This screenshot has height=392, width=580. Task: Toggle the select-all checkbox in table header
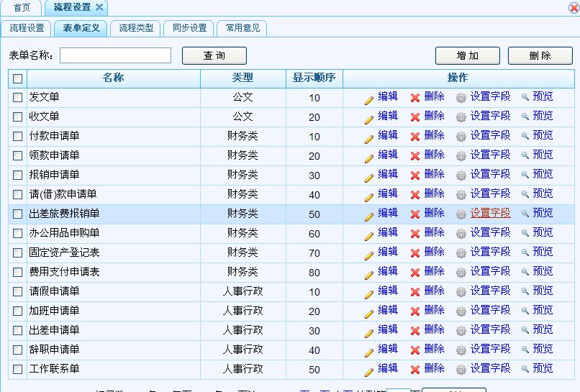tap(18, 78)
